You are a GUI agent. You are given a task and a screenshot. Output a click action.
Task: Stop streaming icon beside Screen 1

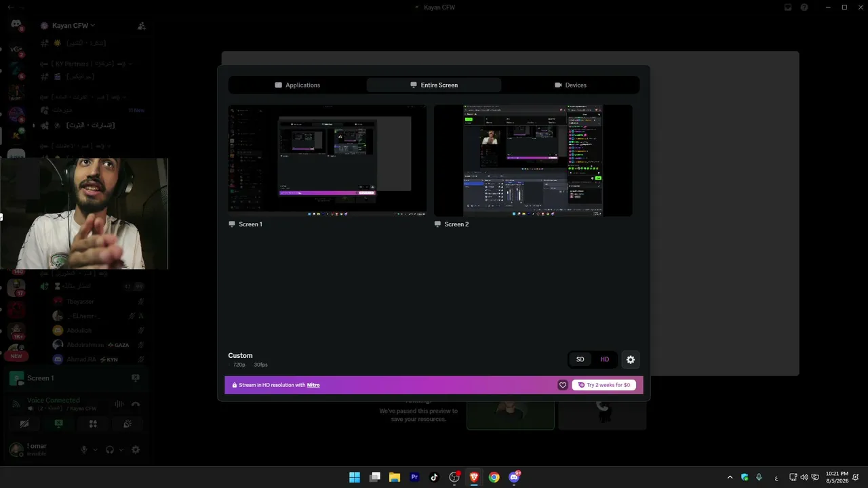tap(136, 378)
